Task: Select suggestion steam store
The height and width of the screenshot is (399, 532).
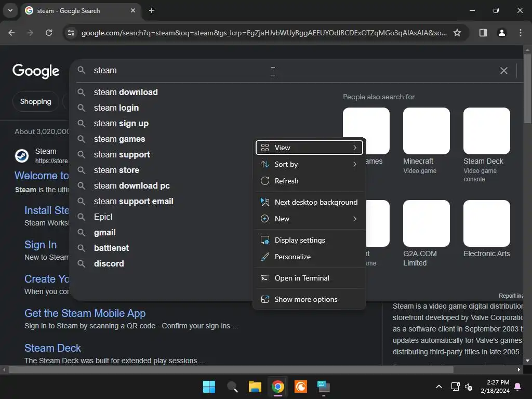Action: tap(116, 170)
